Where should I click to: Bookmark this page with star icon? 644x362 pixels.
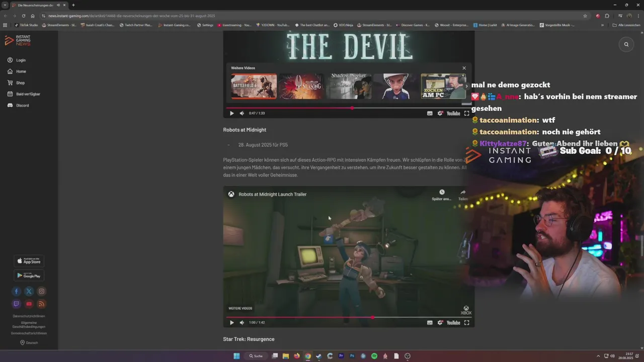pos(585,16)
